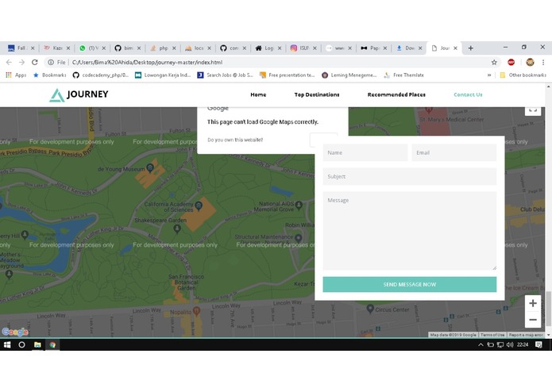Toggle the map fullscreen view
The width and height of the screenshot is (552, 392).
[x=533, y=110]
